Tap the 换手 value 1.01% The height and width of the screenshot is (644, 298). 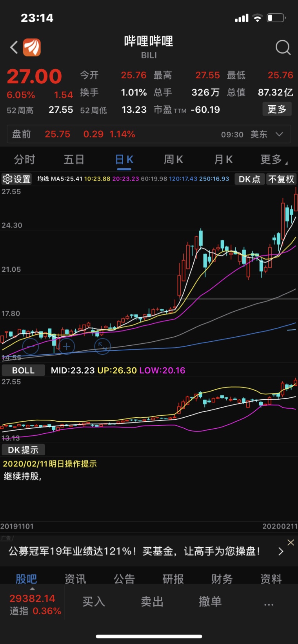[x=134, y=92]
